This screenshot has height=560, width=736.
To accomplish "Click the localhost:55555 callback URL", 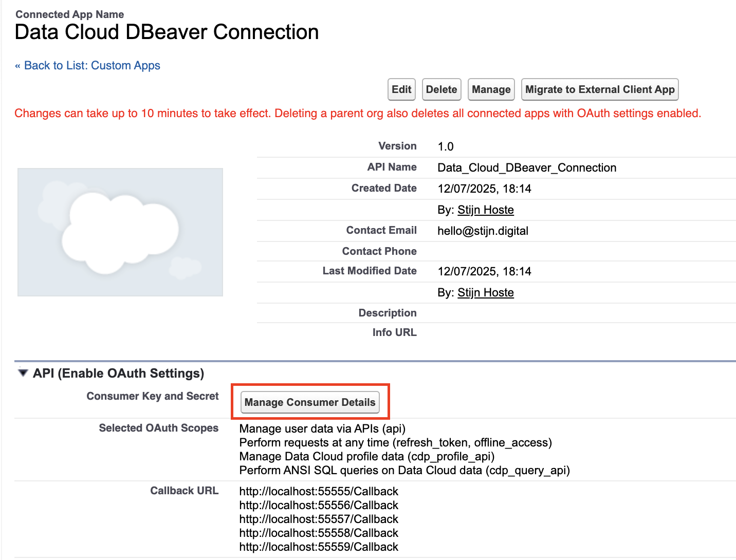I will tap(319, 491).
